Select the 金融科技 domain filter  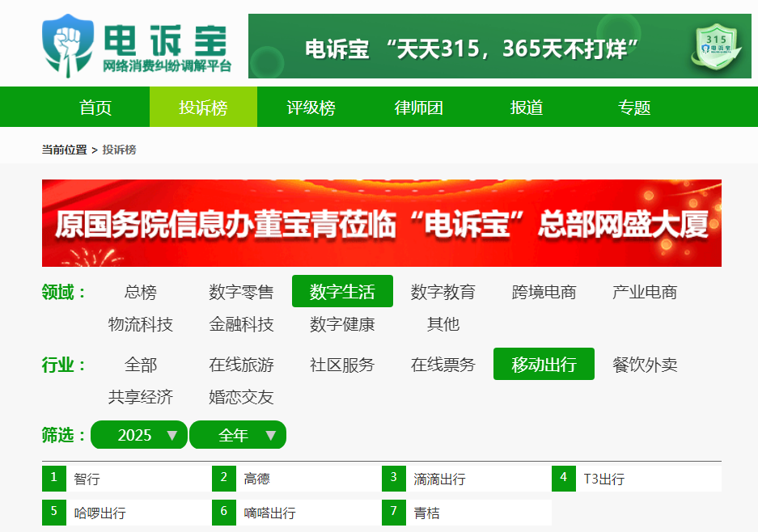(241, 324)
